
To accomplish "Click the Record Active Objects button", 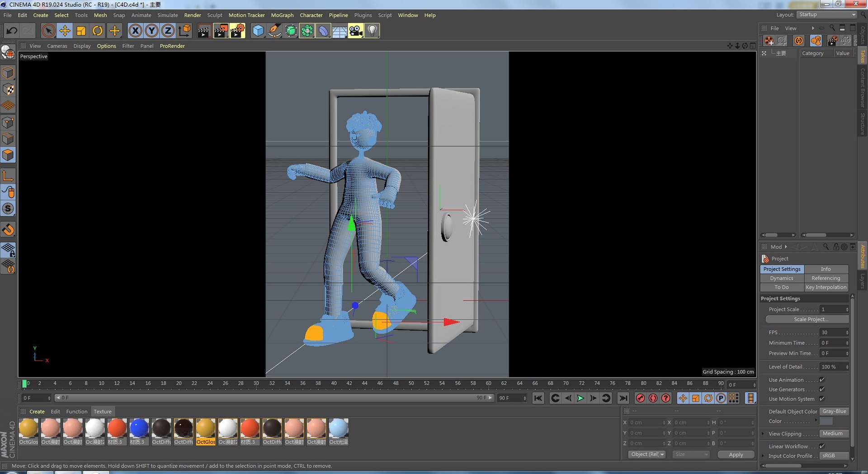I will point(640,398).
